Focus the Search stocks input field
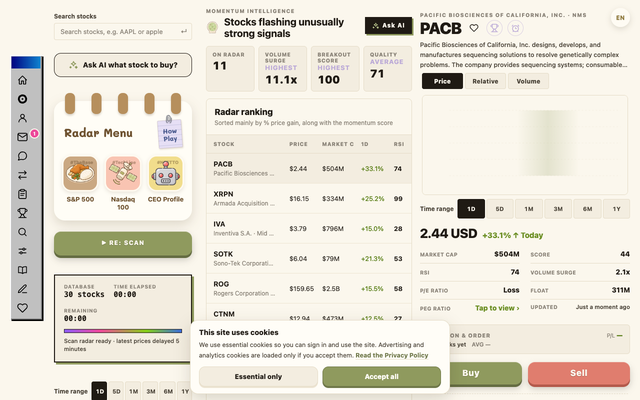 [123, 31]
